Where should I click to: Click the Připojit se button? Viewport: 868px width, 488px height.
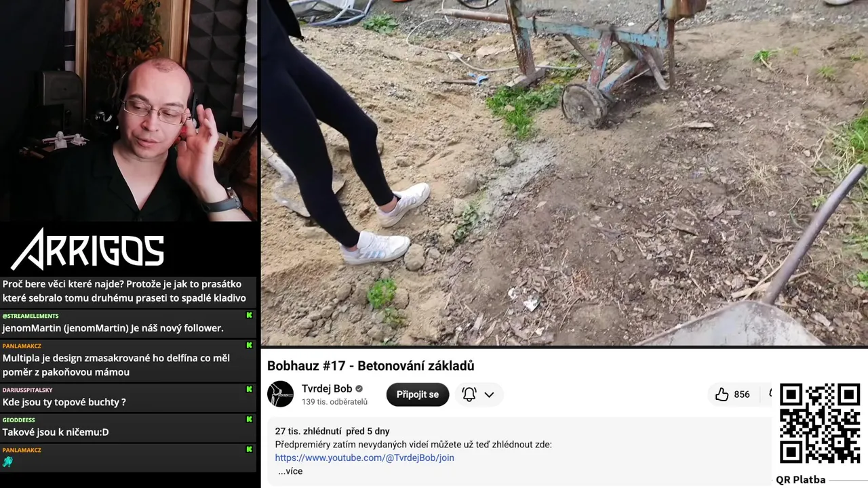coord(418,394)
